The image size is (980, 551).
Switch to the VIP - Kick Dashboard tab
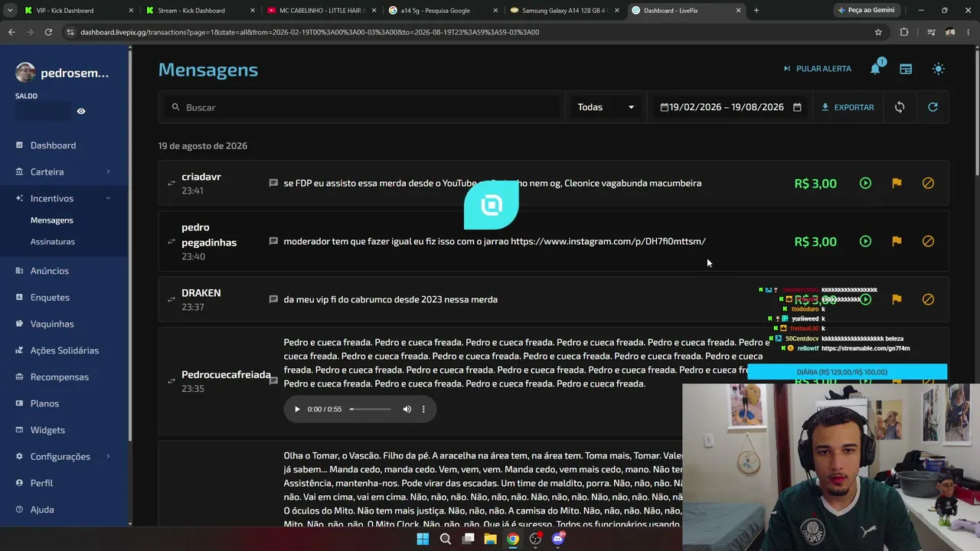click(77, 11)
